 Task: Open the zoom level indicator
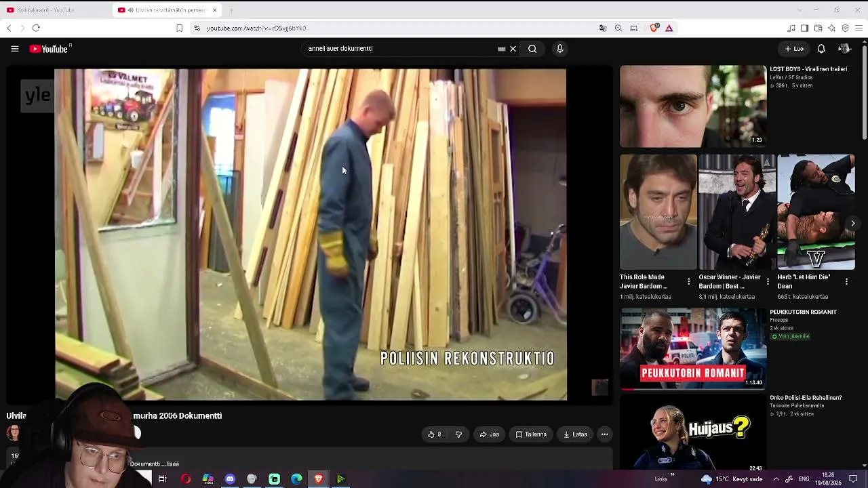pos(618,28)
